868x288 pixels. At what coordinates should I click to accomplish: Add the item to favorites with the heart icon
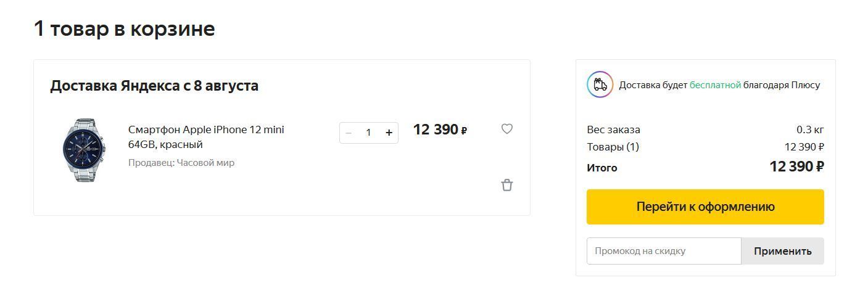(506, 129)
